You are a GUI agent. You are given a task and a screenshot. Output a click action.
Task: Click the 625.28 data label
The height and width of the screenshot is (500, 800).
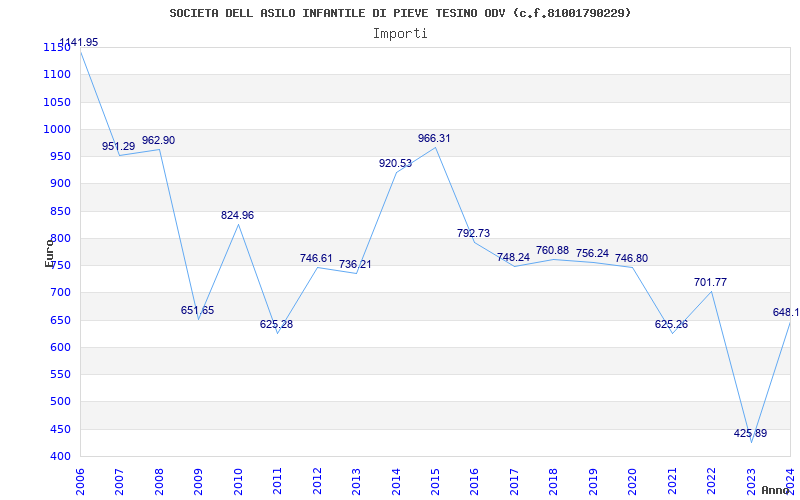click(x=277, y=324)
